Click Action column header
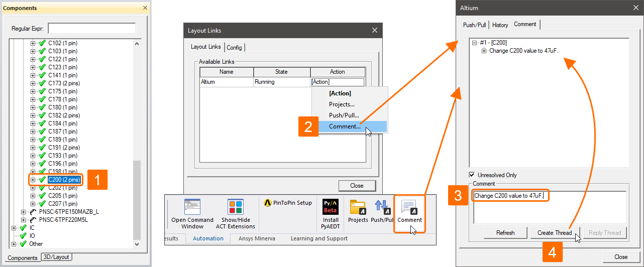Viewport: 644px width, 267px height. coord(338,72)
